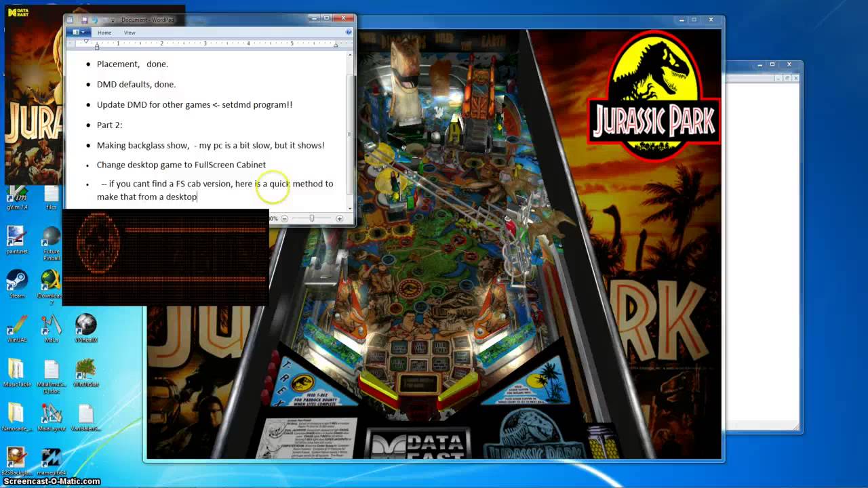Minimize the WordPad window
Screen dimensions: 868x488
coord(314,18)
